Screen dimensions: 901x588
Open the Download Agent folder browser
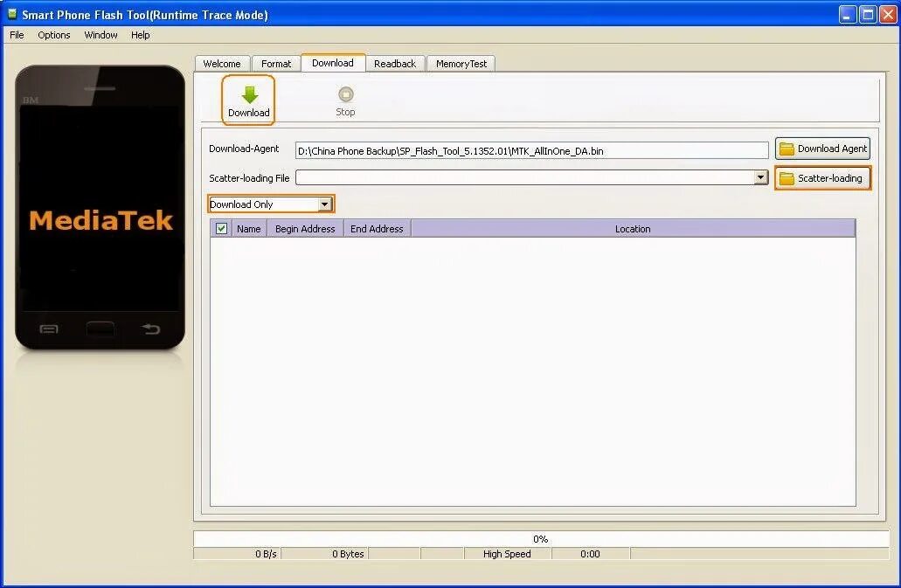pos(822,149)
